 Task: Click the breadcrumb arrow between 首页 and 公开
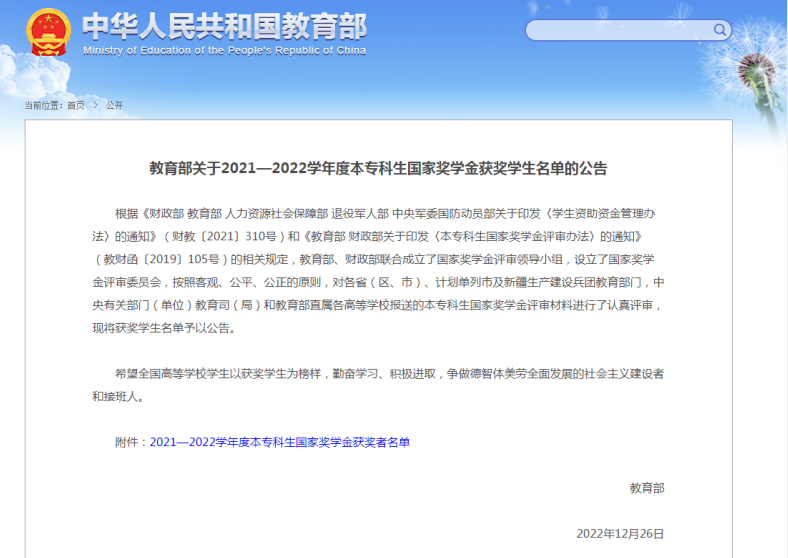pos(95,105)
